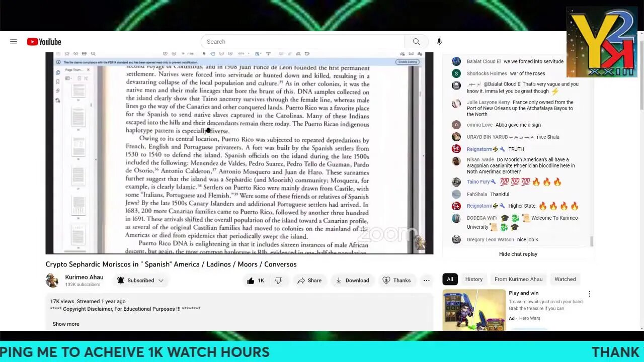
Task: Send Thanks to the creator
Action: click(396, 281)
